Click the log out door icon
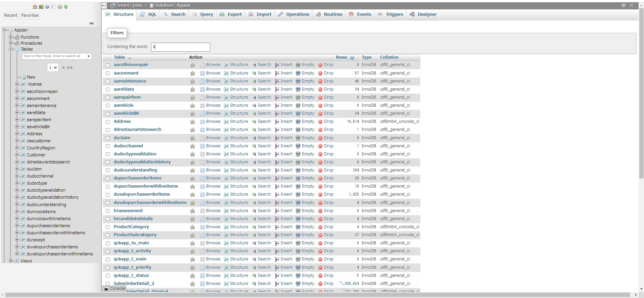The height and width of the screenshot is (298, 644). [x=41, y=7]
